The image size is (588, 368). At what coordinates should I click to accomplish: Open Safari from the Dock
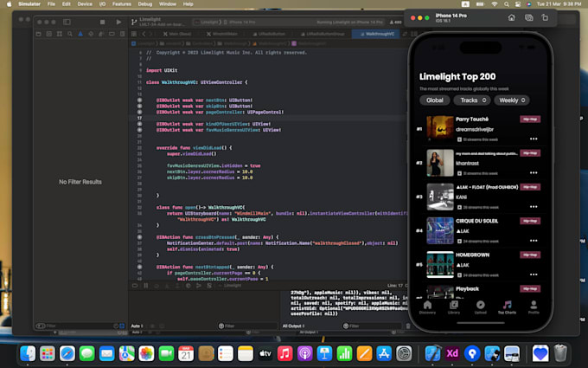[67, 353]
